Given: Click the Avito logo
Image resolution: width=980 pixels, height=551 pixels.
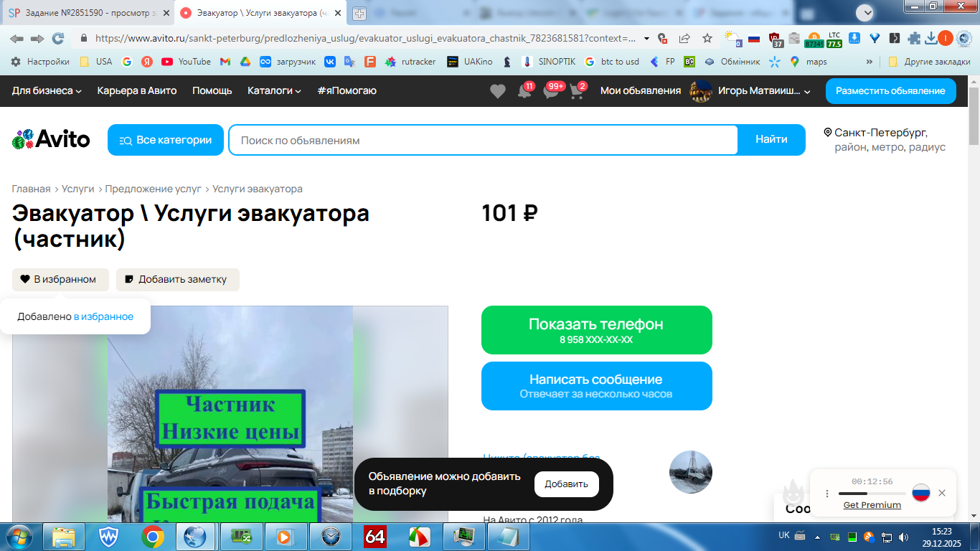Looking at the screenshot, I should pyautogui.click(x=51, y=139).
